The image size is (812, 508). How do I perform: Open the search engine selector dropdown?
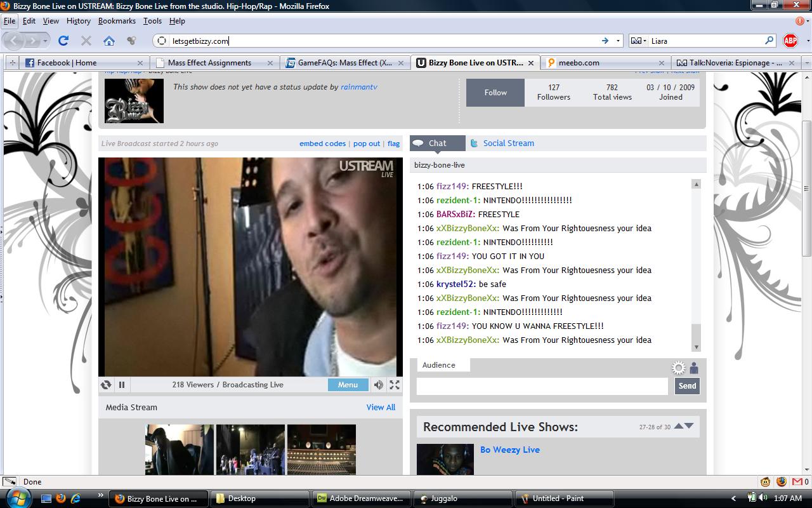[x=638, y=41]
